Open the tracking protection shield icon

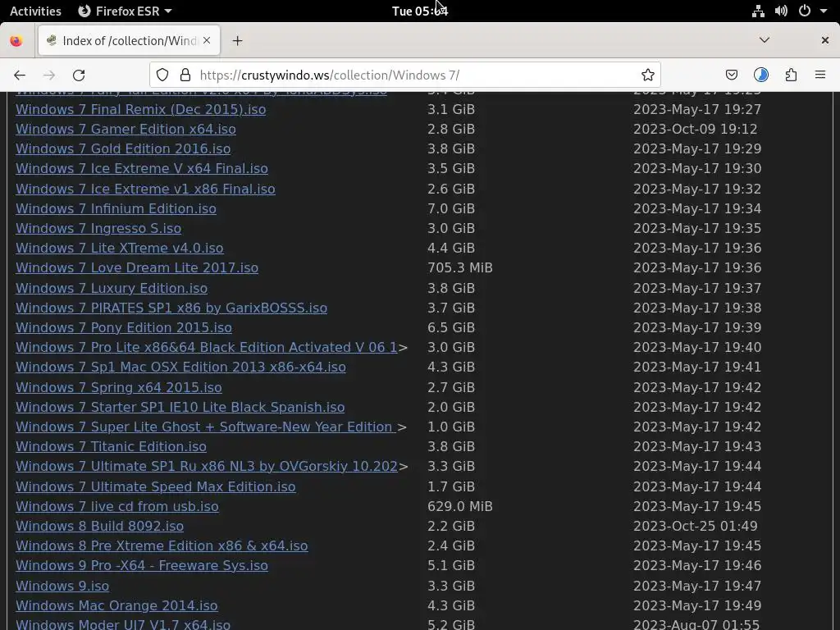162,75
